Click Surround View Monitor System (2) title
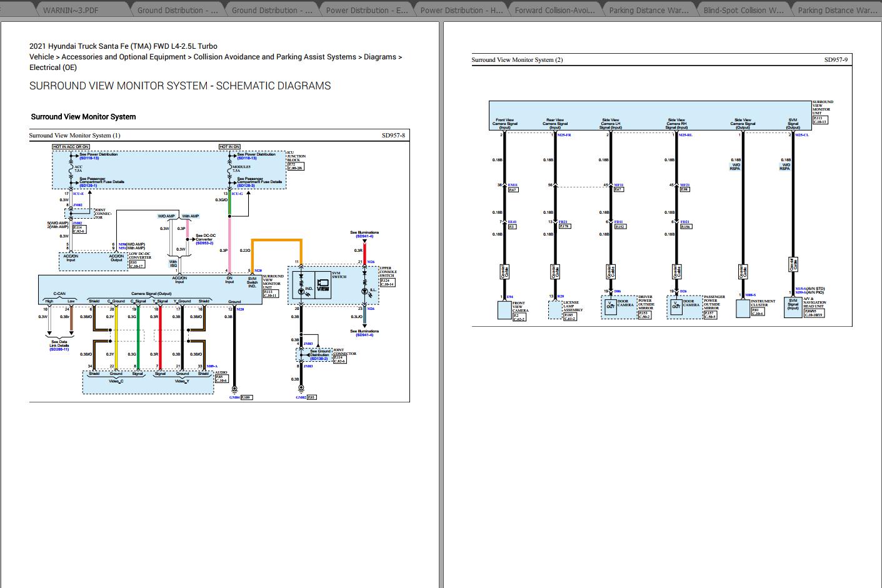882x588 pixels. click(x=517, y=60)
